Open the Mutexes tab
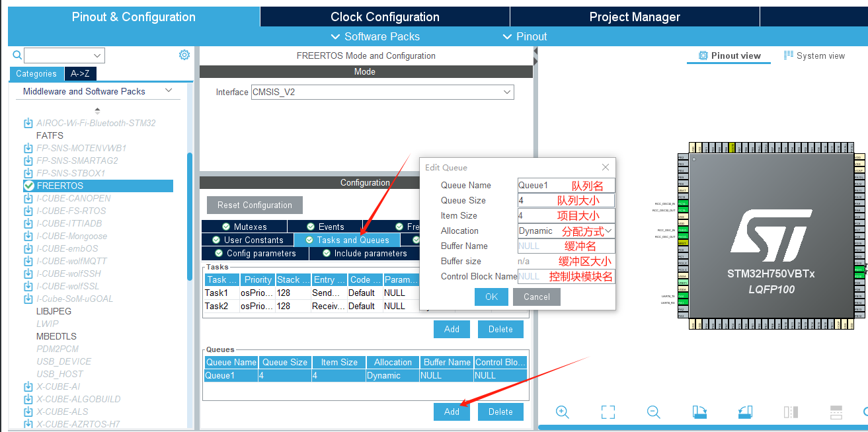 (245, 227)
